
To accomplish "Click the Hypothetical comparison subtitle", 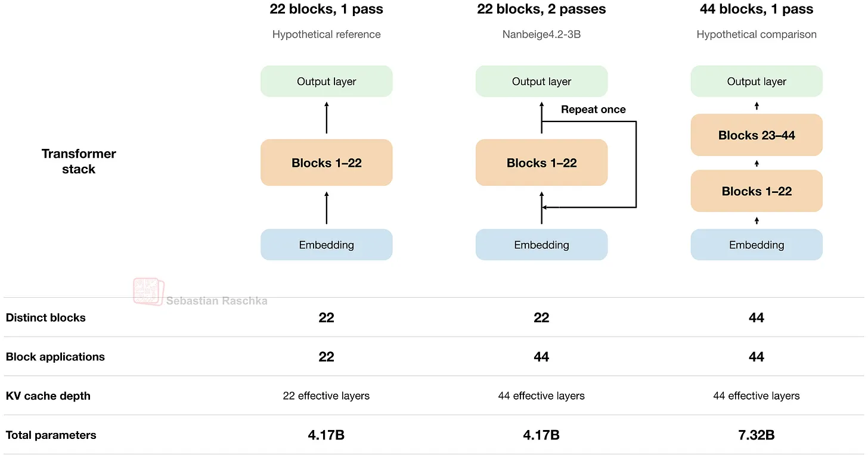I will click(757, 35).
